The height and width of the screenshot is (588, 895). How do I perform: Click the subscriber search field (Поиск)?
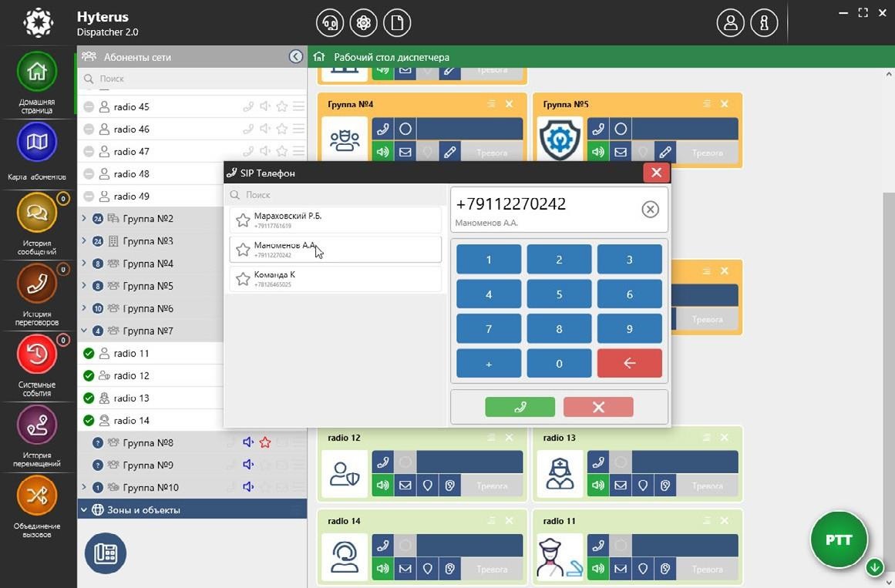[193, 79]
